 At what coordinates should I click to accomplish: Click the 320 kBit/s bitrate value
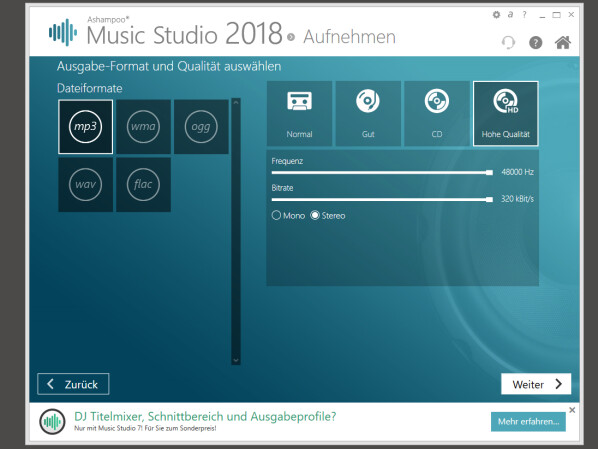click(517, 199)
